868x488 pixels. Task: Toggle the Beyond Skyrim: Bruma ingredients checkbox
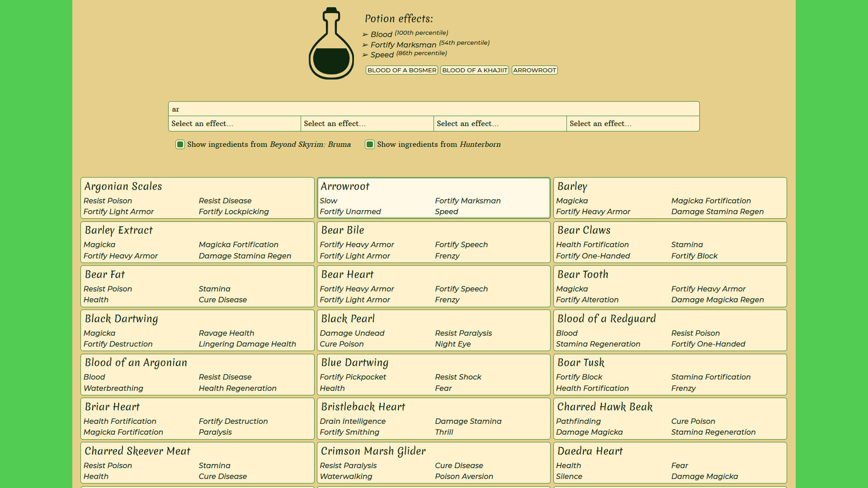tap(180, 145)
